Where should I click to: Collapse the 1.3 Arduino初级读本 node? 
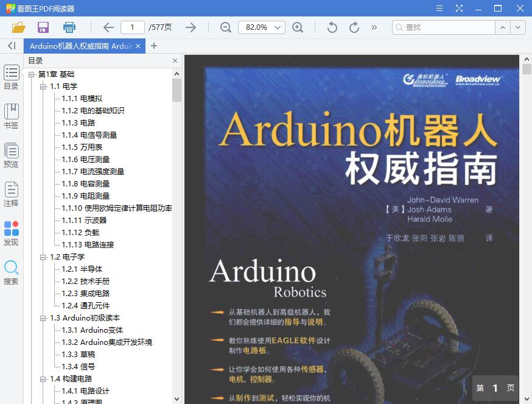click(43, 318)
